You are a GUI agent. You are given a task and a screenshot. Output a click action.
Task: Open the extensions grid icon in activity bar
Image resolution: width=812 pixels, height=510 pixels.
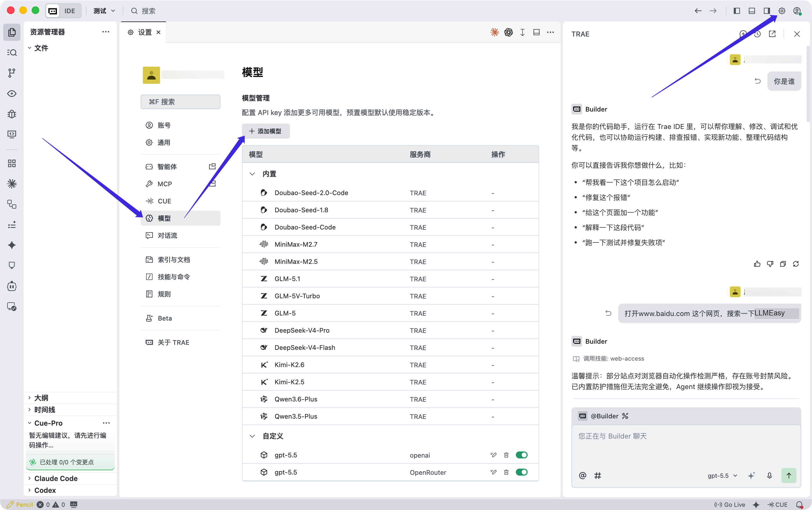point(12,163)
